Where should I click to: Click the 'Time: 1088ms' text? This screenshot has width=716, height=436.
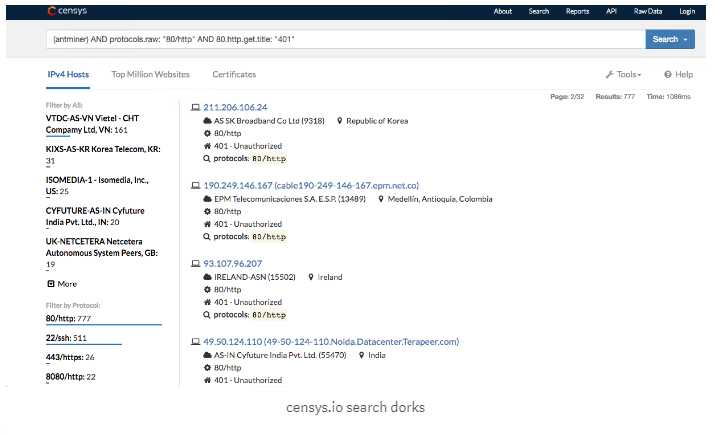(668, 97)
